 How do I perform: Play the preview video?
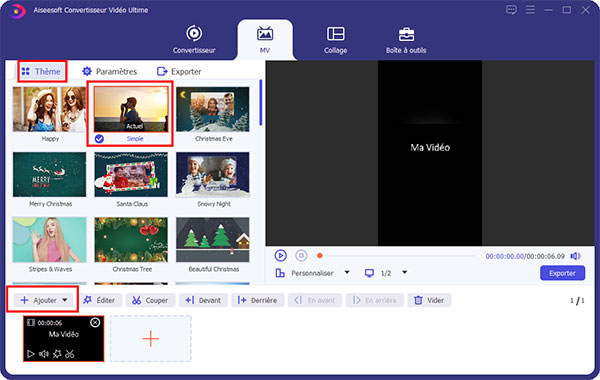point(280,256)
